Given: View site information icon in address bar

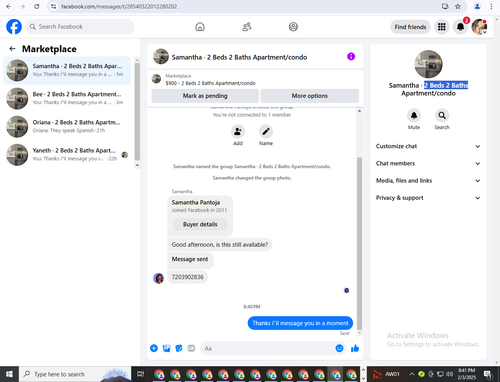Looking at the screenshot, I should pos(53,6).
